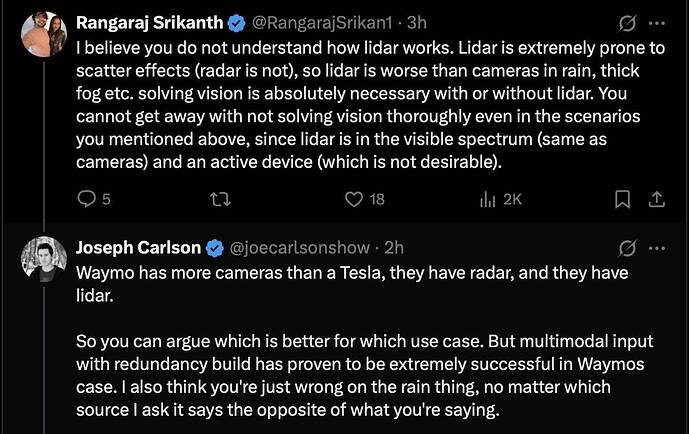
Task: Reply to Rangaraj Srikanth's tweet
Action: pyautogui.click(x=87, y=200)
